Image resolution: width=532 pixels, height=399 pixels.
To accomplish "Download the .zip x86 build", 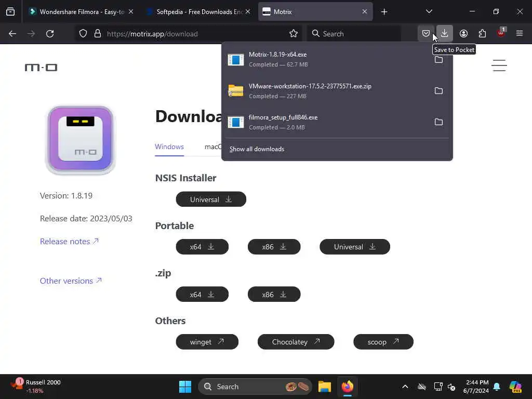I will pos(274,295).
